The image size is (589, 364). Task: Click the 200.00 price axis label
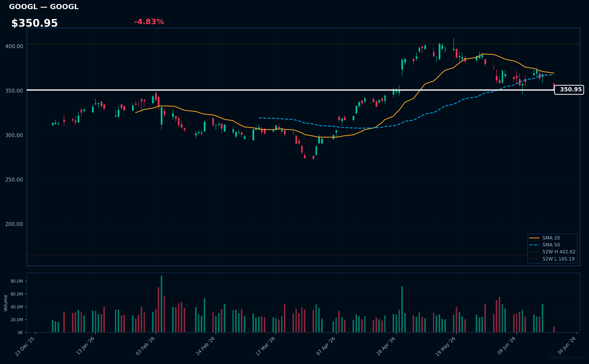click(14, 224)
